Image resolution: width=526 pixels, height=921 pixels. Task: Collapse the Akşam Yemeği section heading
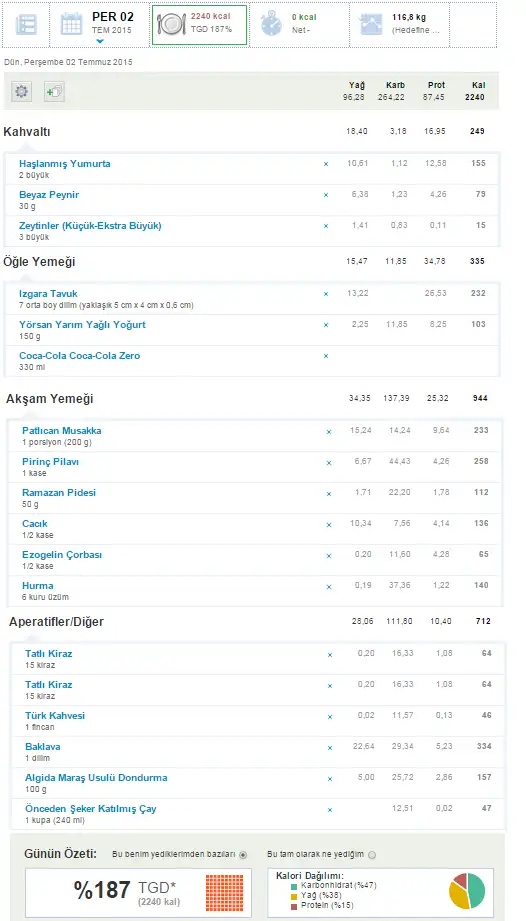(50, 399)
